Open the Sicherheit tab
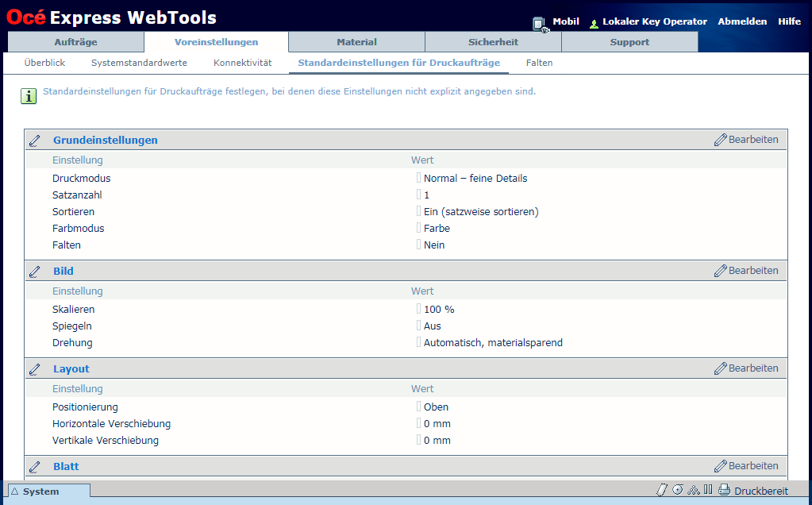This screenshot has height=505, width=812. pos(493,42)
